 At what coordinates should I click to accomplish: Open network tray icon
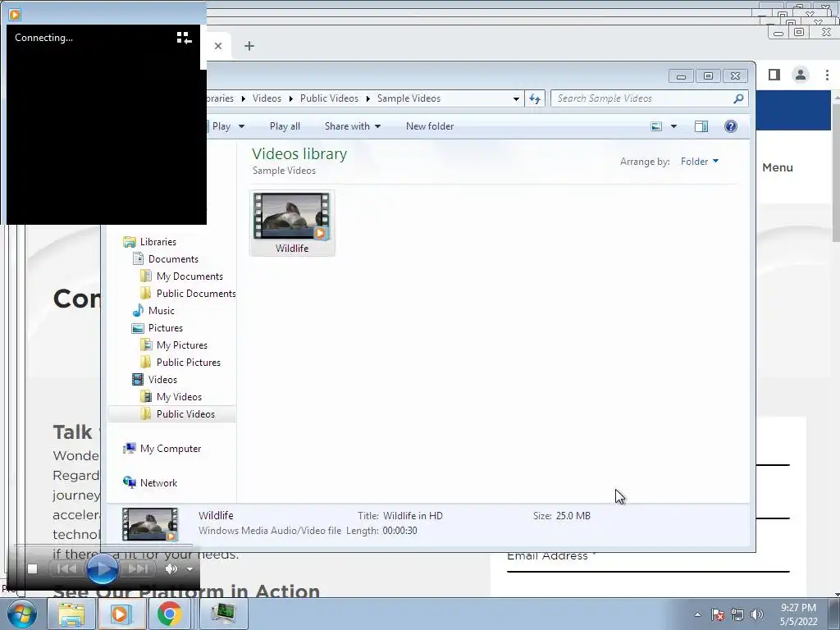(x=737, y=615)
